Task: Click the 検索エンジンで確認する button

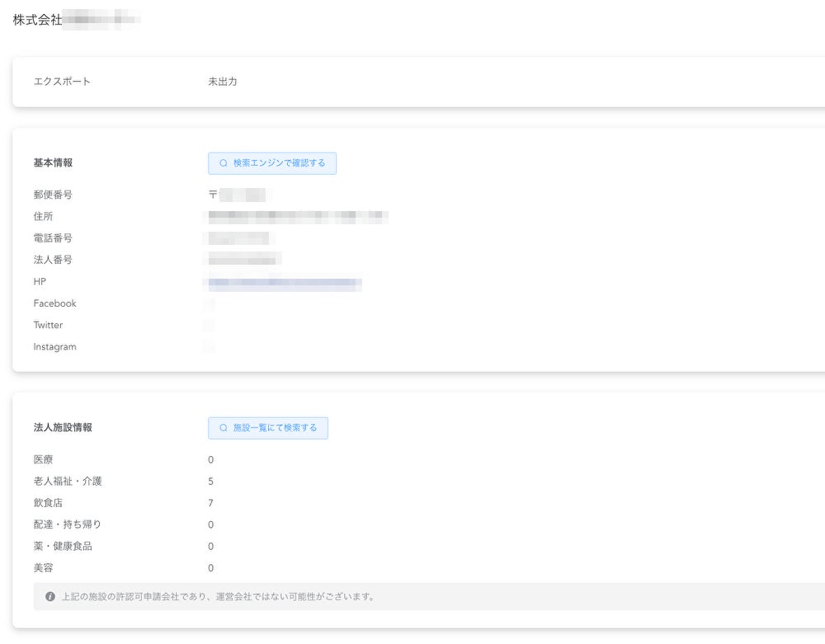Action: click(x=272, y=163)
